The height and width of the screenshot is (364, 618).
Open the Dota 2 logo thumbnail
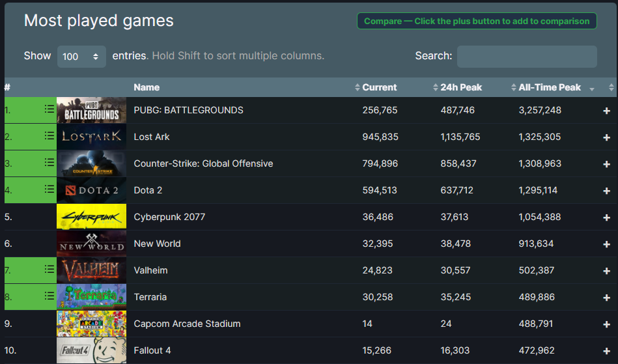pyautogui.click(x=91, y=190)
